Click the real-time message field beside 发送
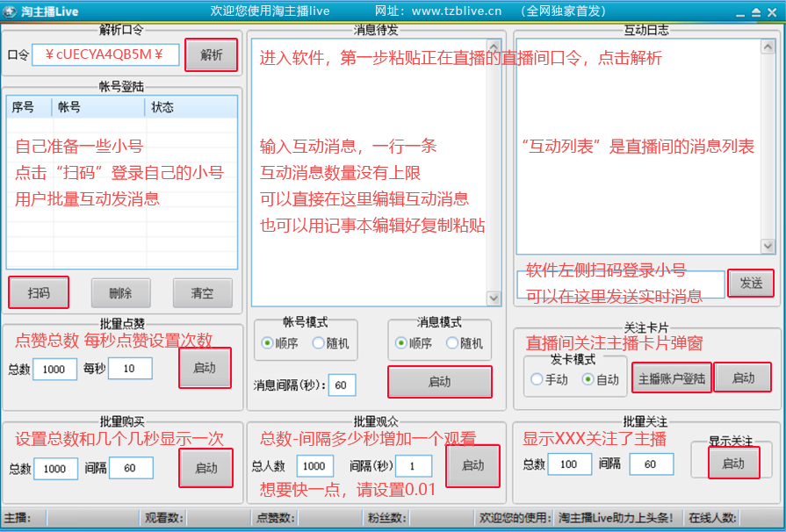 click(621, 284)
